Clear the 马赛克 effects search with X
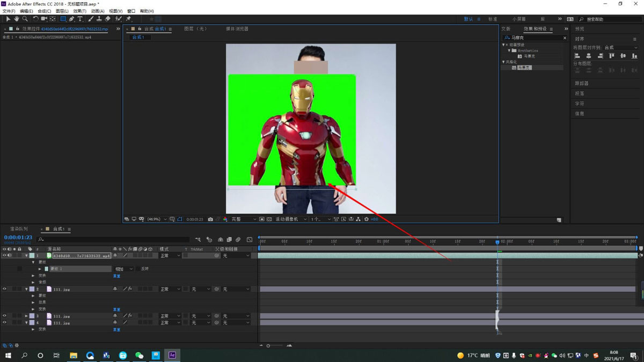Screen dimensions: 644x362 pos(565,38)
